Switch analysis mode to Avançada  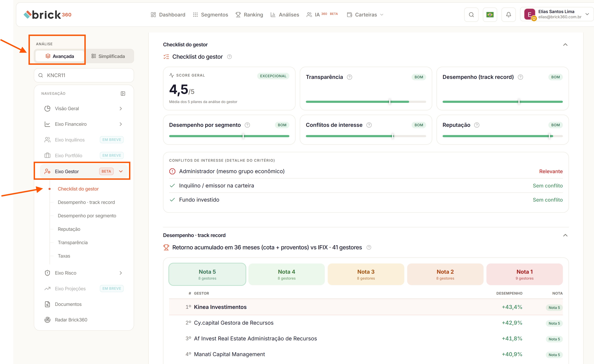(x=60, y=56)
